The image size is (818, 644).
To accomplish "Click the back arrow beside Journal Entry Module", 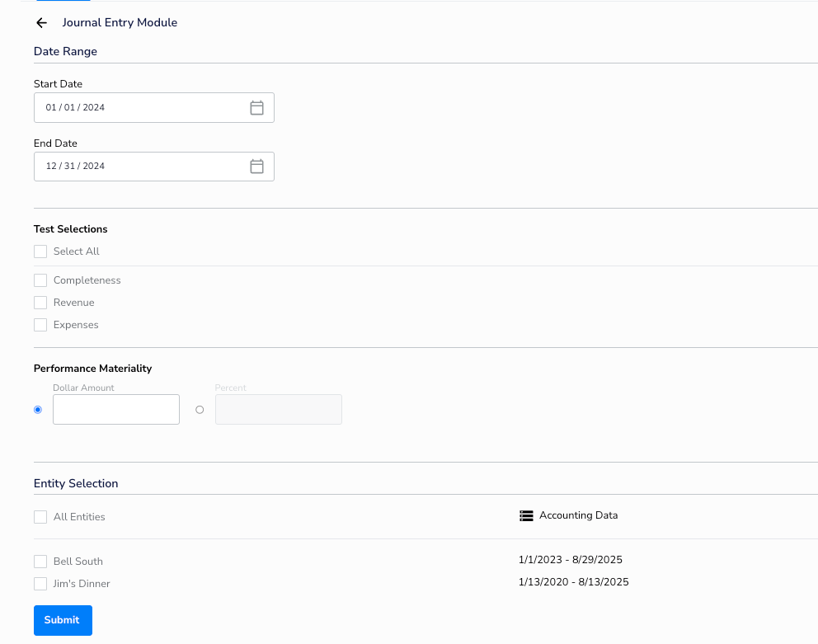I will [x=41, y=22].
